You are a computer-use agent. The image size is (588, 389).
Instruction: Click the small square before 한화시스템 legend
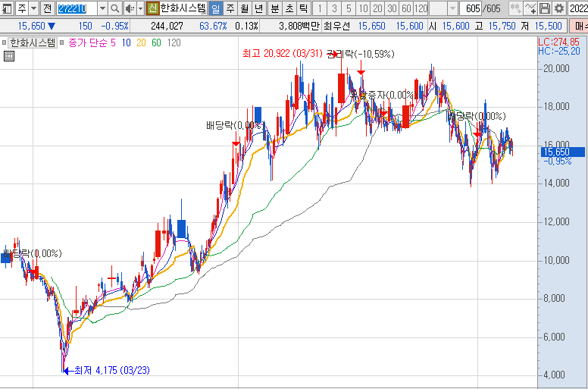click(4, 42)
